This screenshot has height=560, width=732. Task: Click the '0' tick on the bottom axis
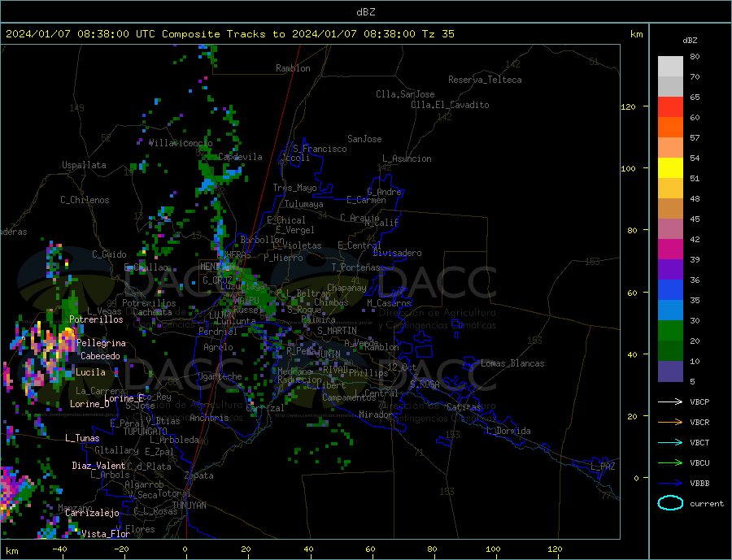[x=185, y=549]
